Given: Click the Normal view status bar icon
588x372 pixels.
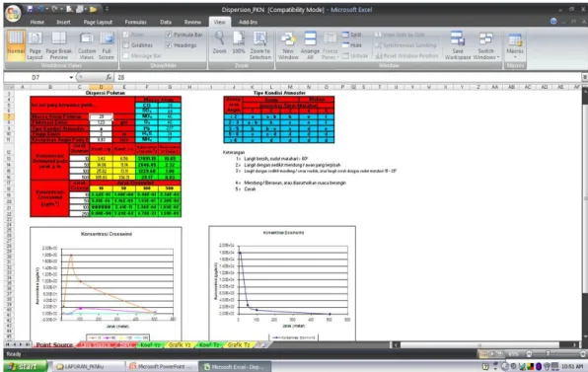Looking at the screenshot, I should (483, 354).
